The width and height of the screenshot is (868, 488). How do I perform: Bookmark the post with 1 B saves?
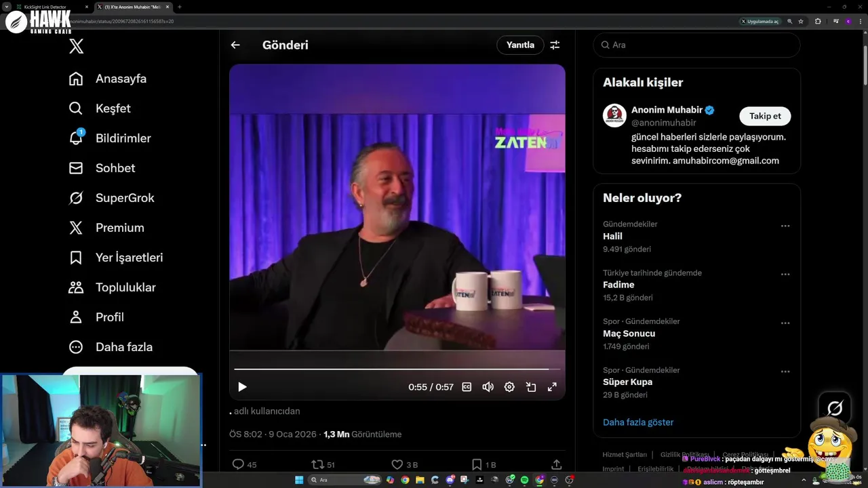click(477, 464)
